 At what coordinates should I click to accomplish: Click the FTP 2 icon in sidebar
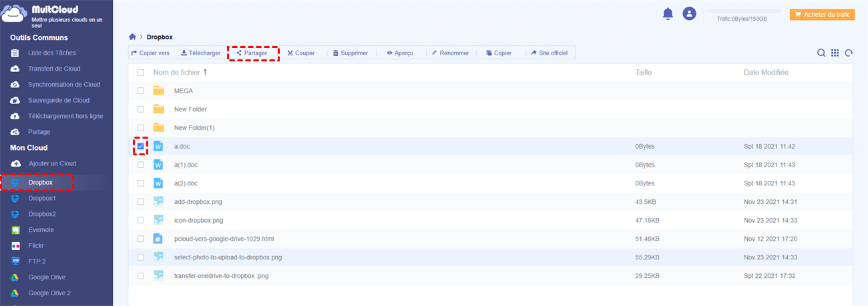pos(15,261)
